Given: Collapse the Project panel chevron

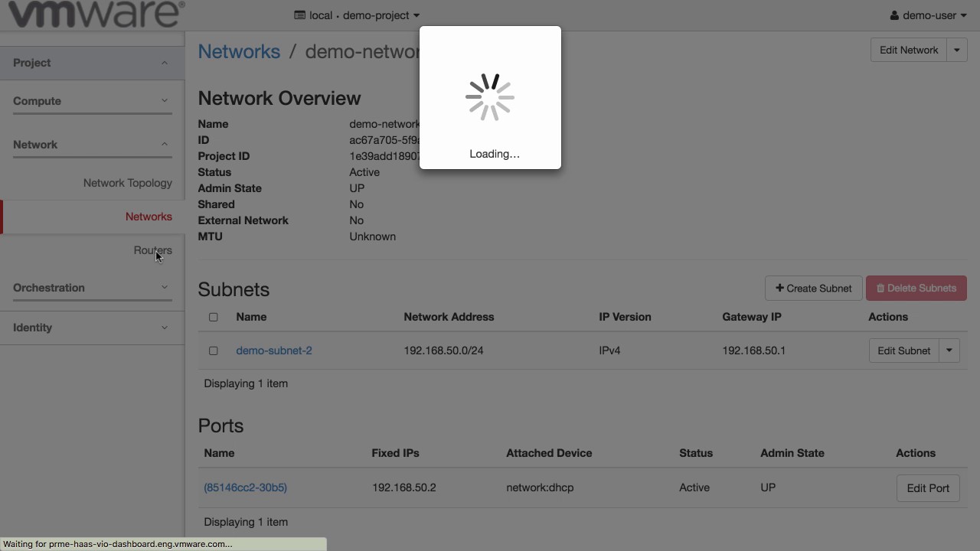Looking at the screenshot, I should pos(164,63).
